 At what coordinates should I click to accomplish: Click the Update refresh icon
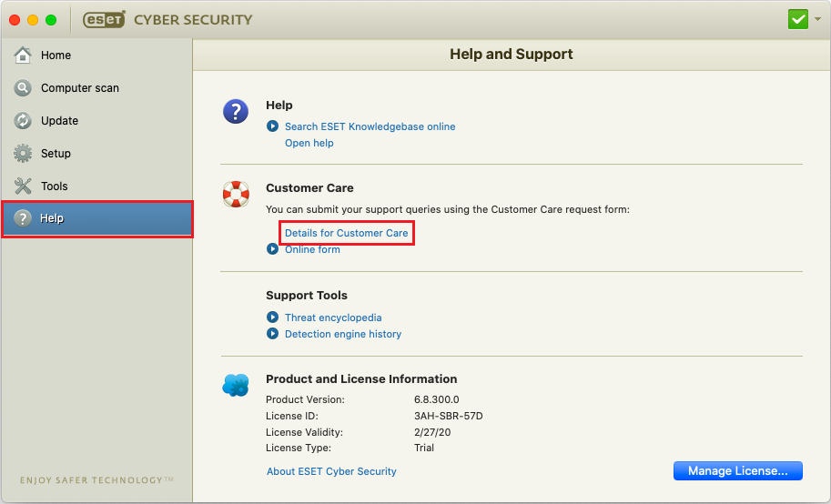[22, 120]
